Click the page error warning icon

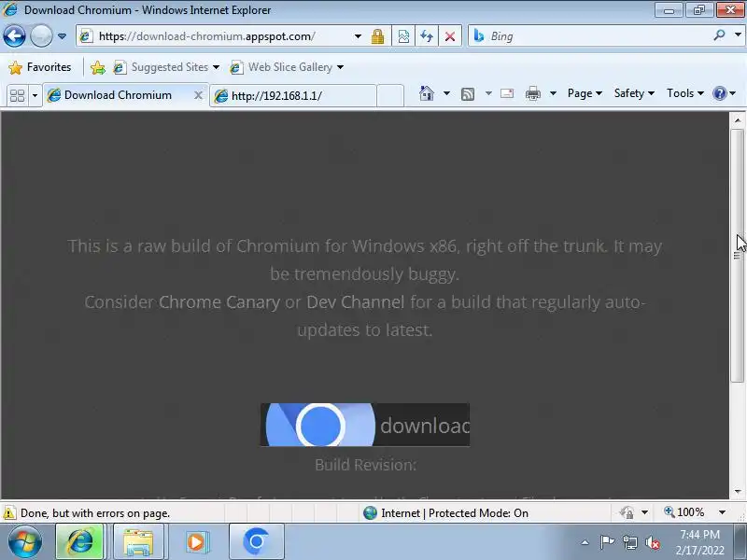point(9,512)
